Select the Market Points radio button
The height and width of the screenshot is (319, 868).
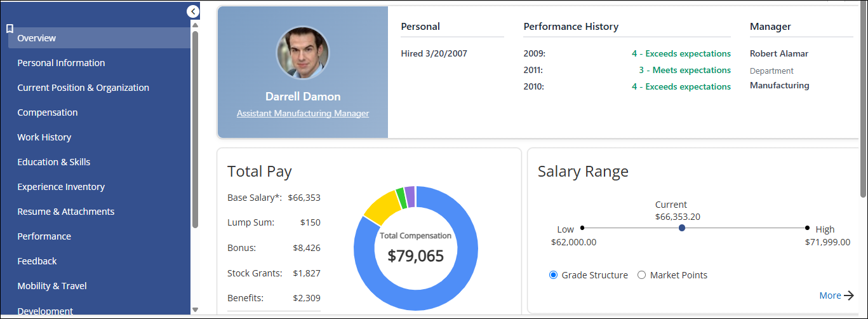click(x=641, y=275)
